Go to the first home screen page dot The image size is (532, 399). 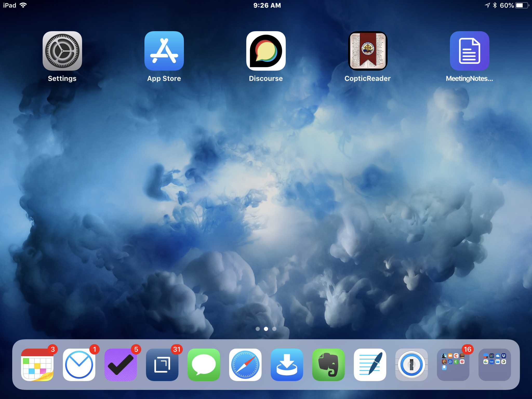(x=258, y=329)
